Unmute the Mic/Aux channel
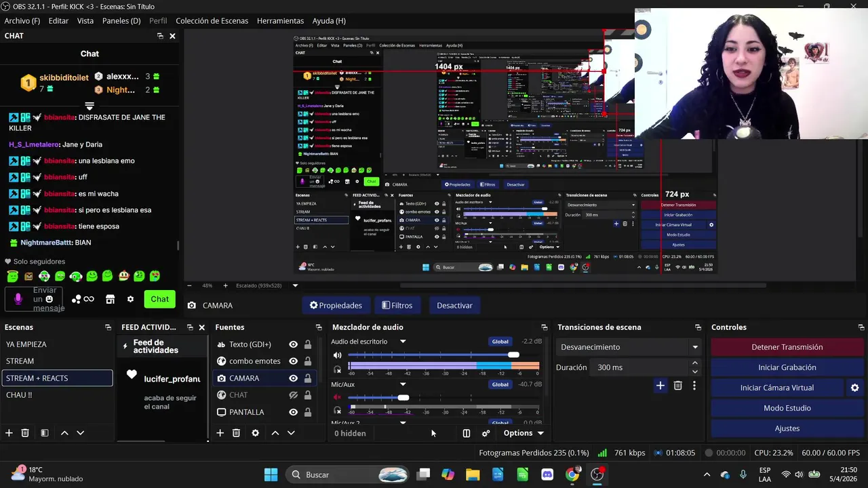 (x=337, y=398)
